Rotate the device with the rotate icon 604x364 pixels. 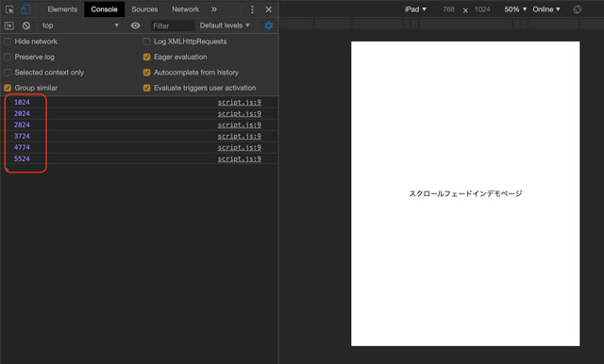click(577, 9)
